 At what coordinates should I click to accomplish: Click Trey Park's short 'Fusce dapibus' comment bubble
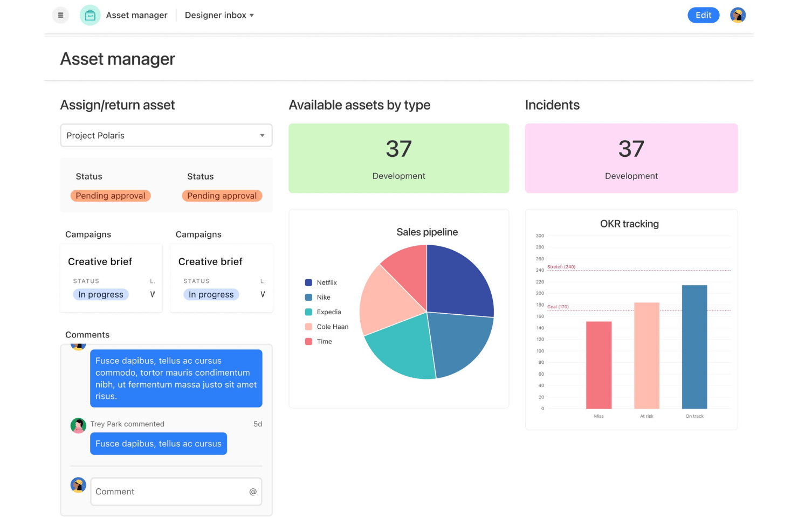pyautogui.click(x=159, y=444)
